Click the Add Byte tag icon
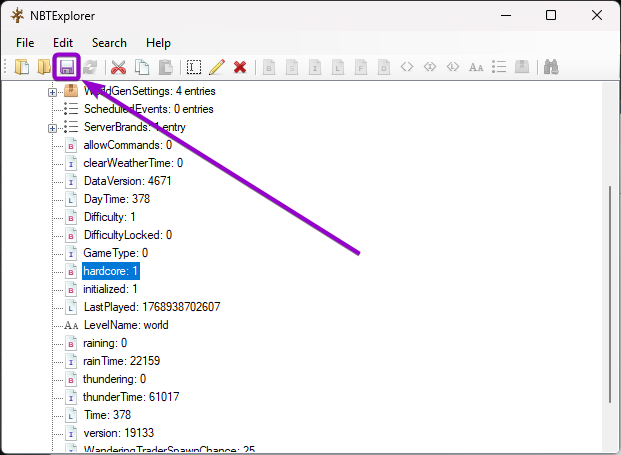The image size is (621, 455). pos(269,67)
